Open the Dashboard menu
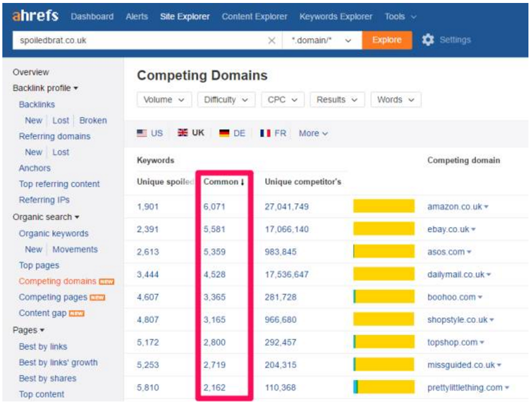 pyautogui.click(x=92, y=17)
